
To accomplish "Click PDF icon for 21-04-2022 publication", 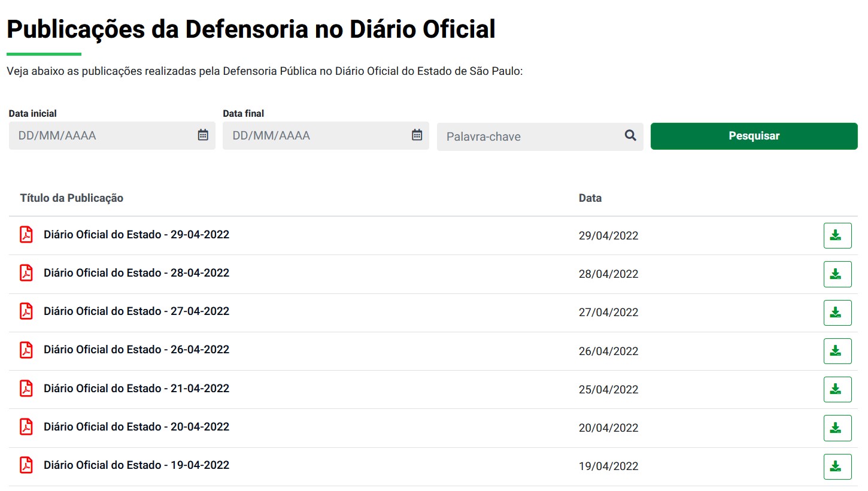I will [x=26, y=389].
